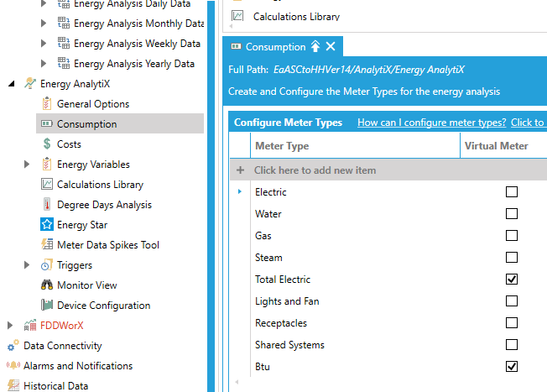
Task: Click the Calculations Library chart icon in tree
Action: 47,185
